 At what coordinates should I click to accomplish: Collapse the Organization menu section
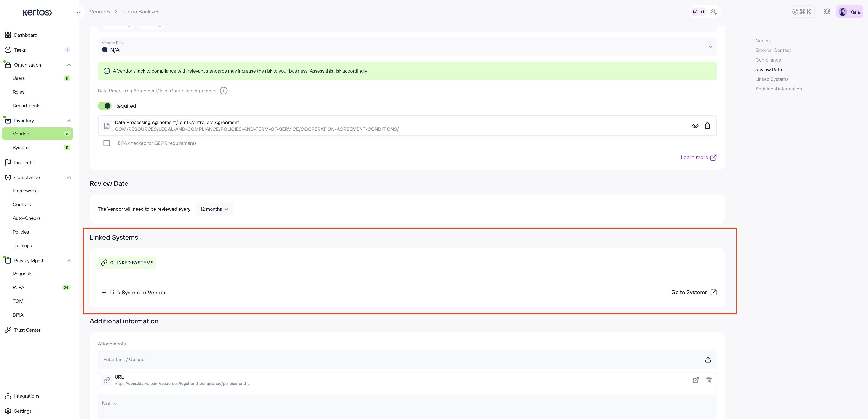69,65
